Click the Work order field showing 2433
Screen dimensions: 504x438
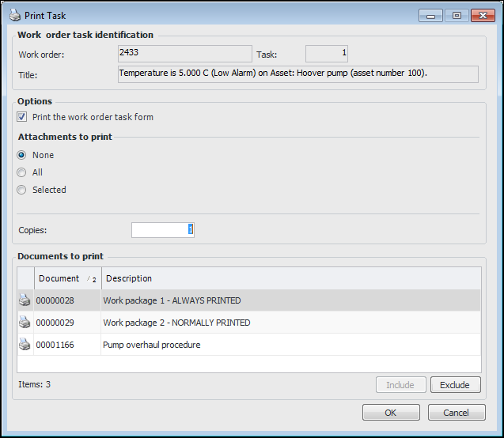click(x=185, y=54)
